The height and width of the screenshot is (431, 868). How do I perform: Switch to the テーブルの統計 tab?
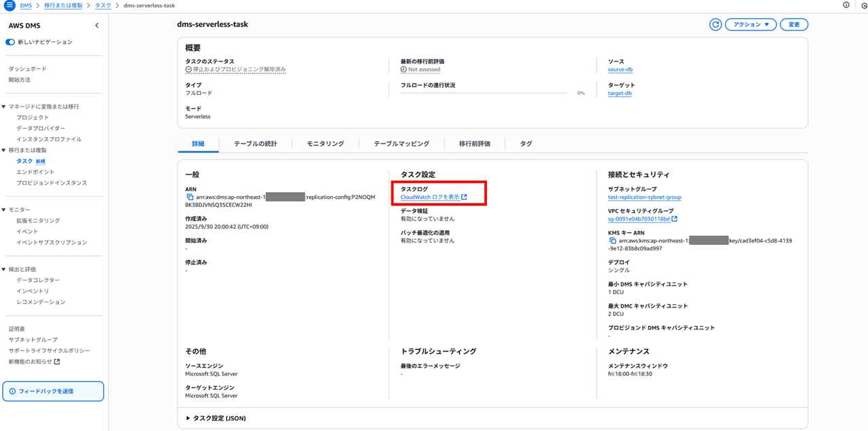click(255, 144)
